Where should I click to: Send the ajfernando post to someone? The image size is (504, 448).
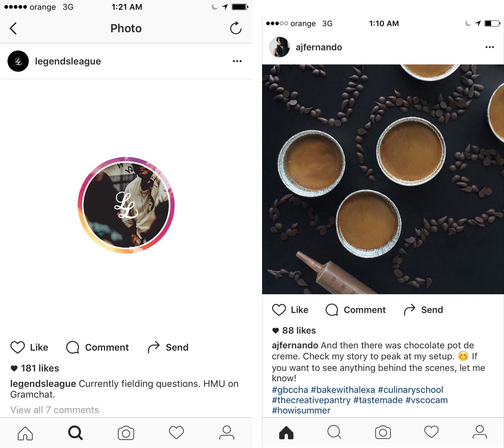point(423,310)
